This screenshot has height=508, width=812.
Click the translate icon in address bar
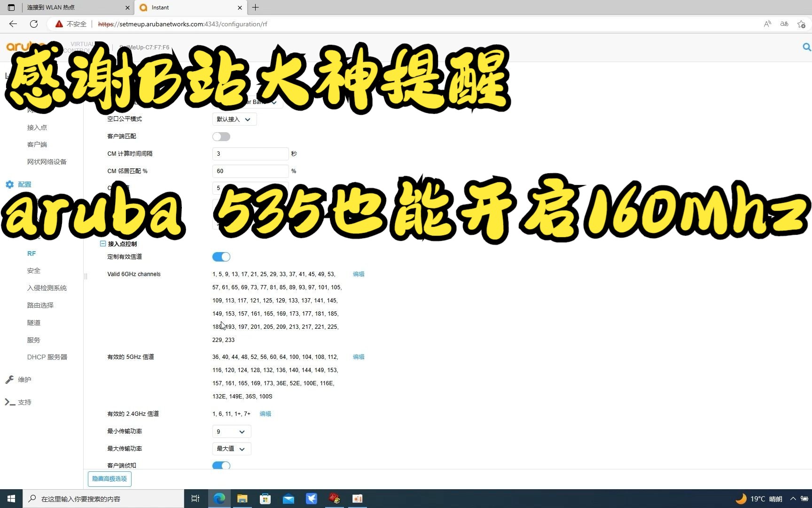784,24
